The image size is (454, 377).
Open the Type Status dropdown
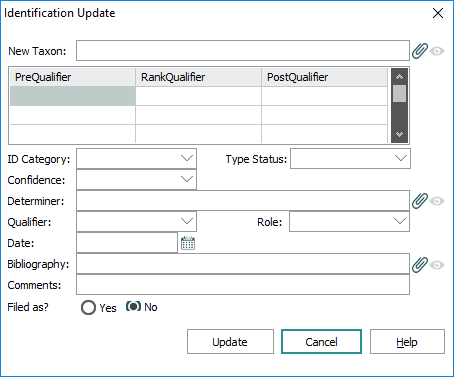click(350, 159)
